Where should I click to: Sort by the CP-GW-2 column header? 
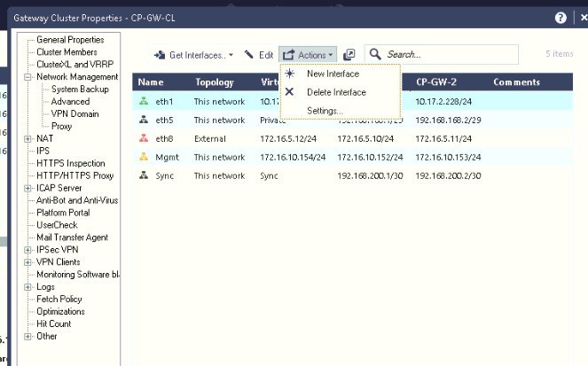click(436, 82)
